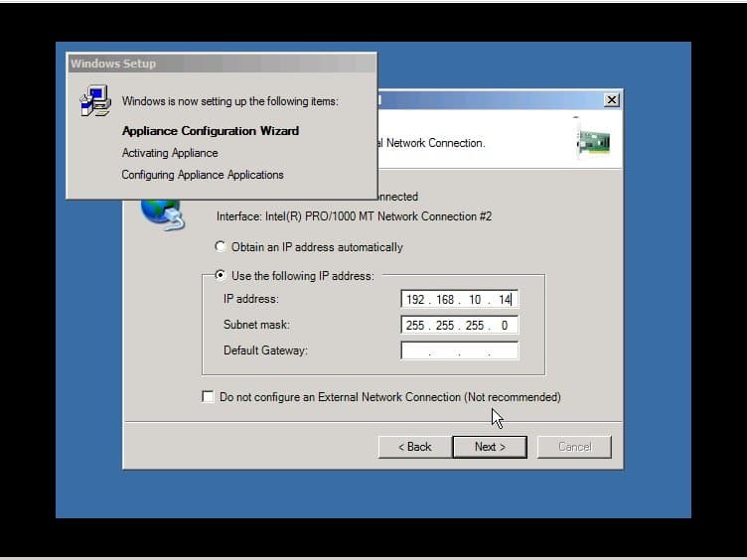This screenshot has height=560, width=747.
Task: Click the globe with cable icon
Action: [x=163, y=215]
